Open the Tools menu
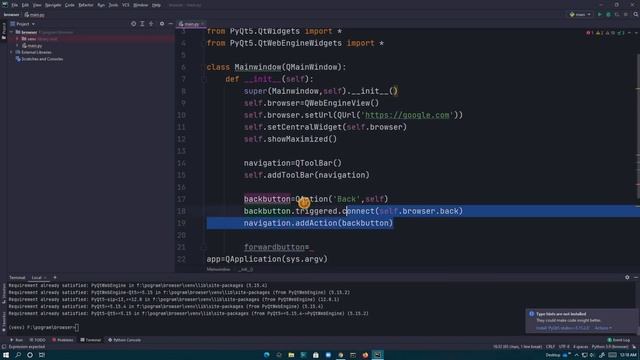Viewport: 640px width, 360px height. coord(113,5)
